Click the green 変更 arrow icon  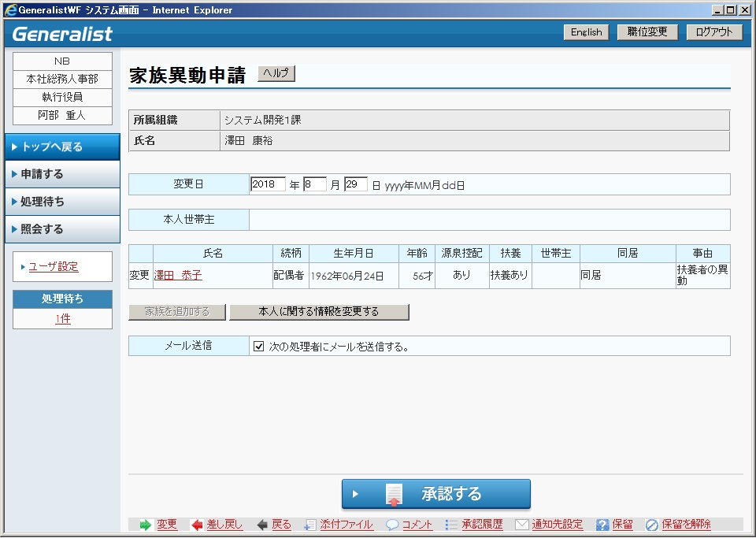click(145, 525)
